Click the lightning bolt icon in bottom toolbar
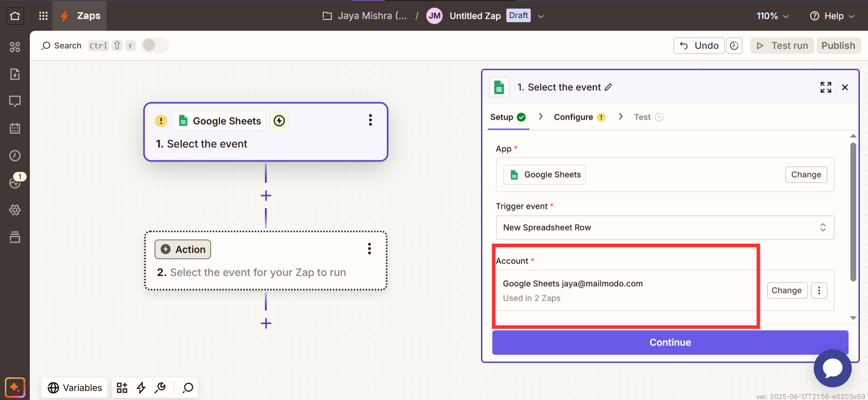868x400 pixels. (x=141, y=388)
